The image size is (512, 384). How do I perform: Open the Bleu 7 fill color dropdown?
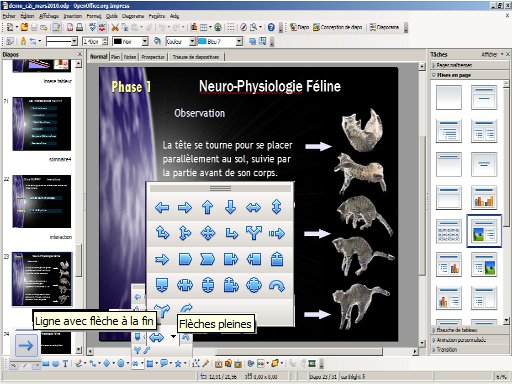tap(239, 41)
